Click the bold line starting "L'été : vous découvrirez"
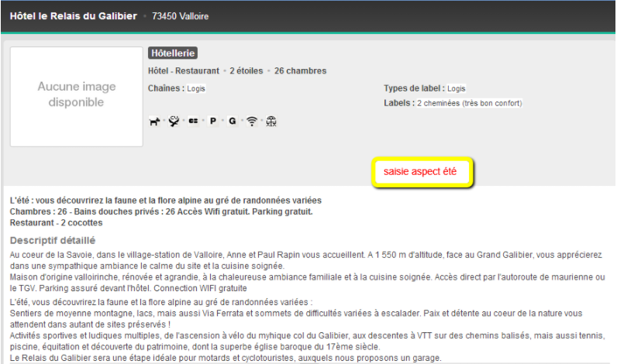Viewport: 617px width, 364px height. (x=166, y=201)
